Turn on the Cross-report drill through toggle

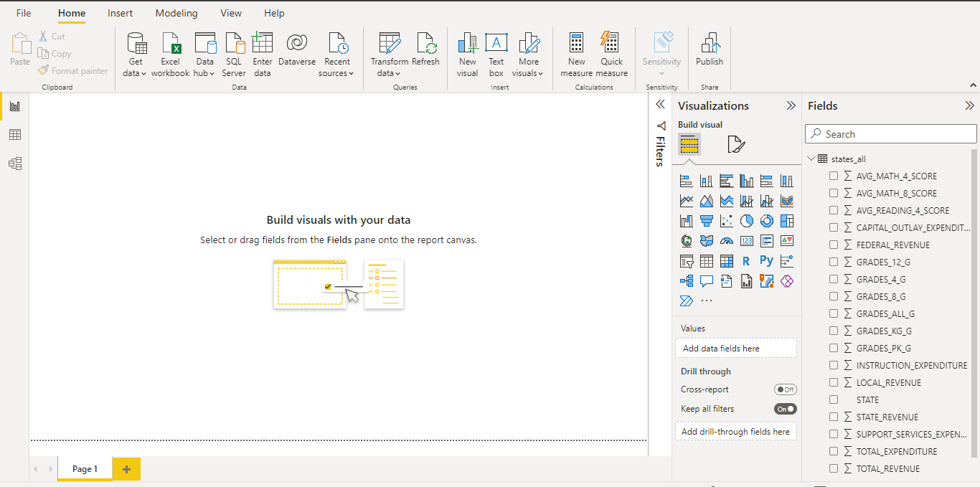pos(785,389)
